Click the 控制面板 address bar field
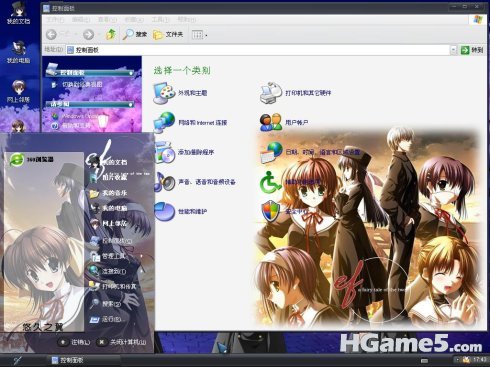 tap(258, 50)
